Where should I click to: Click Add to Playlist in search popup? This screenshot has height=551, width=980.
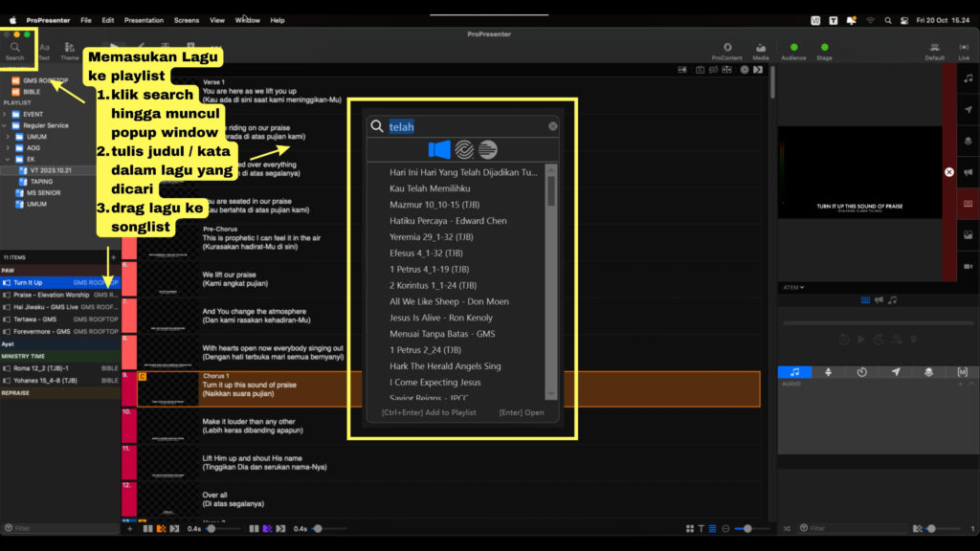click(x=429, y=412)
